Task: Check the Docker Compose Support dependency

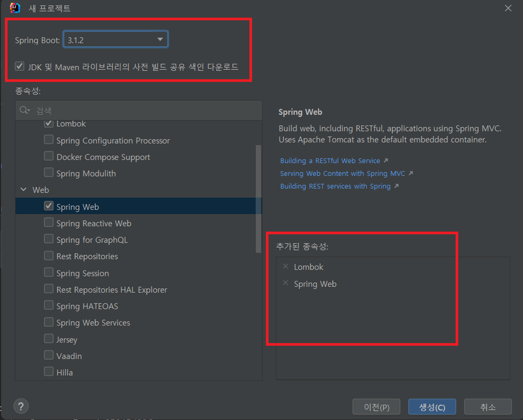Action: coord(49,156)
